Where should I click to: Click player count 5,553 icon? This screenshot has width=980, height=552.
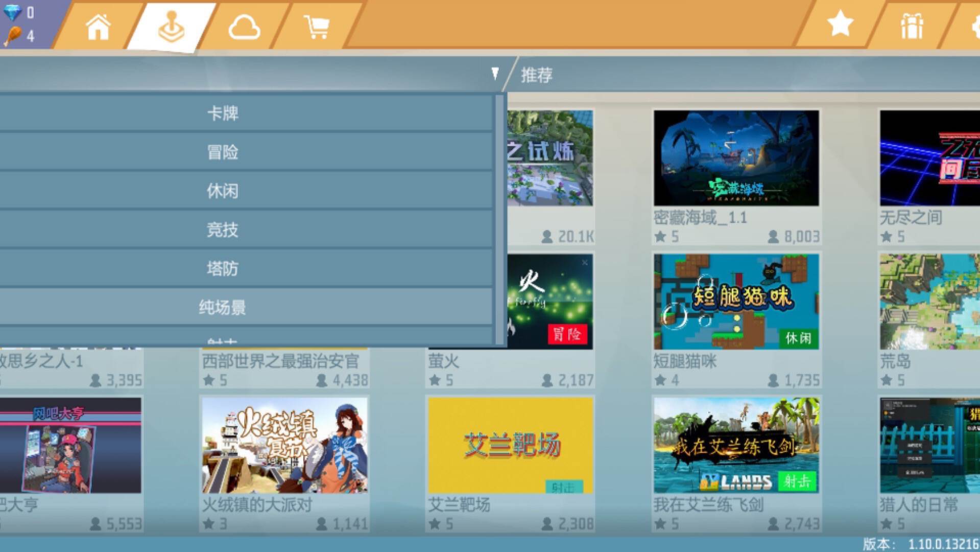click(95, 524)
